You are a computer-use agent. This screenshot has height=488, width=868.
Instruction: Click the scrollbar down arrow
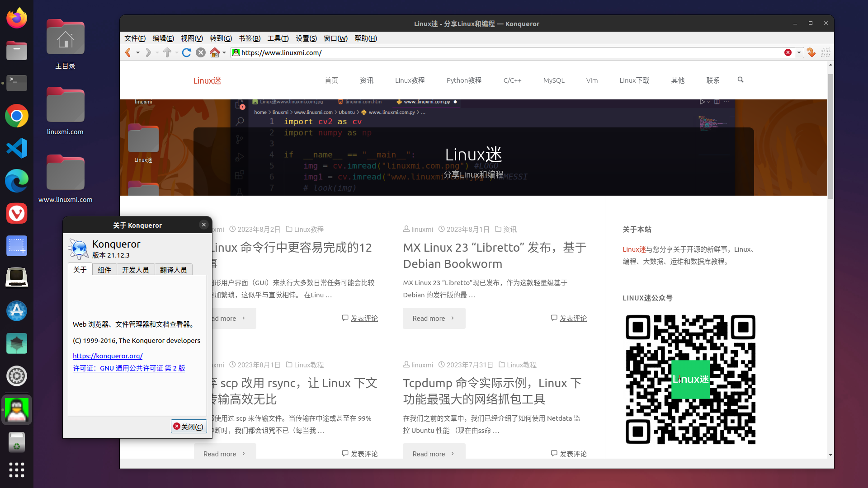coord(830,455)
